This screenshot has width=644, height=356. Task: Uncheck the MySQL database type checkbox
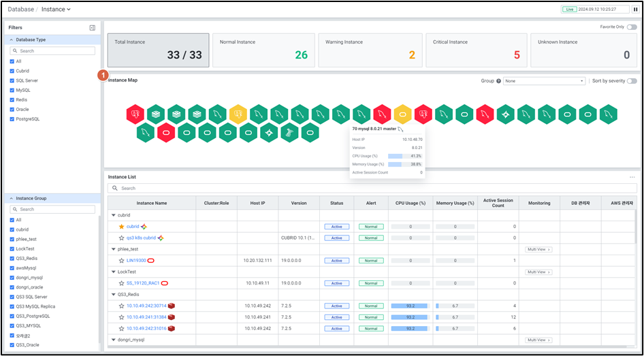(x=12, y=90)
